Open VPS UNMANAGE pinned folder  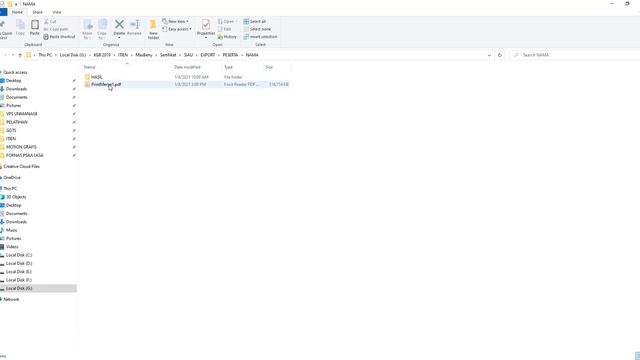[x=21, y=114]
